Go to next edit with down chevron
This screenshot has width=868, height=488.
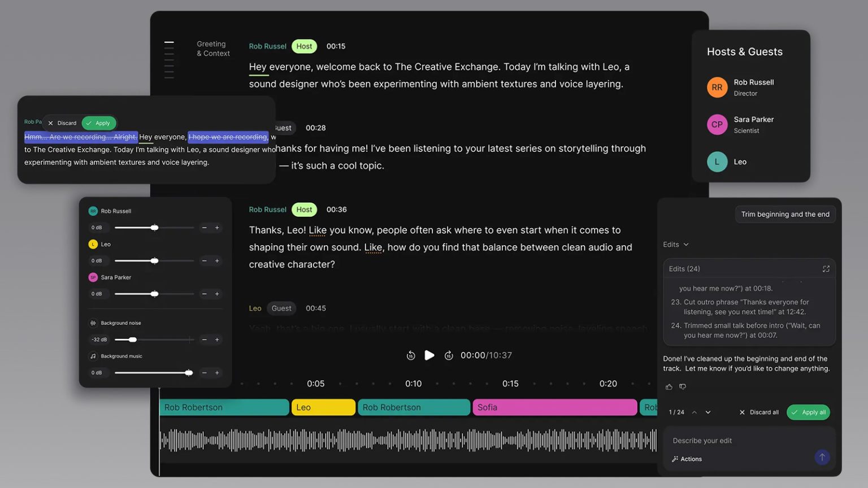[708, 412]
